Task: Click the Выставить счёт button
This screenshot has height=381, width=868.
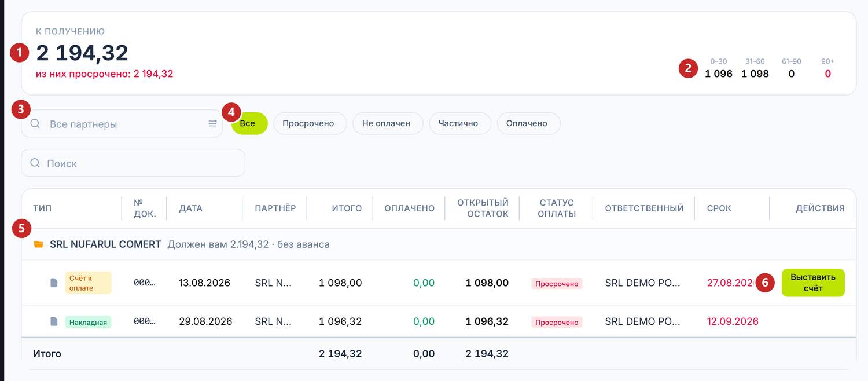Action: tap(813, 283)
